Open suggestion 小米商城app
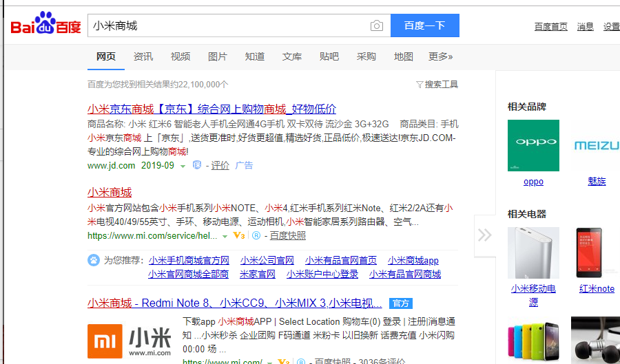This screenshot has height=364, width=620. click(x=413, y=261)
